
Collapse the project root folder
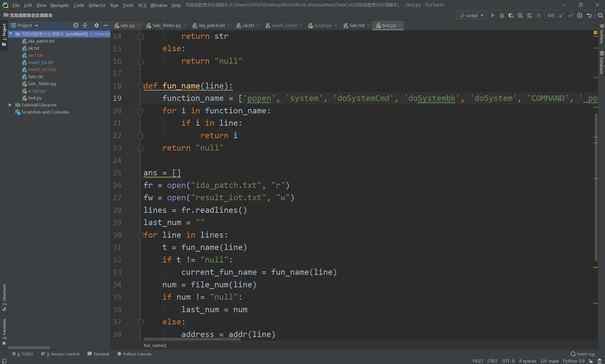(x=11, y=34)
